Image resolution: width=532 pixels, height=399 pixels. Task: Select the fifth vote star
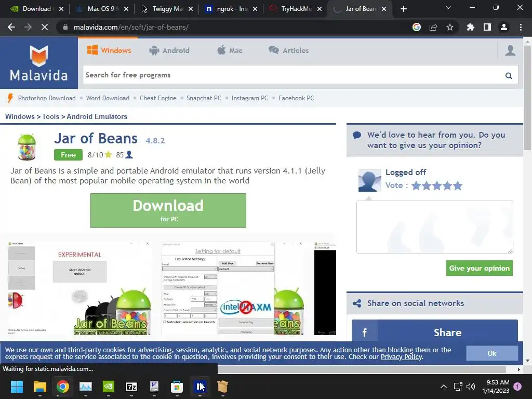458,185
